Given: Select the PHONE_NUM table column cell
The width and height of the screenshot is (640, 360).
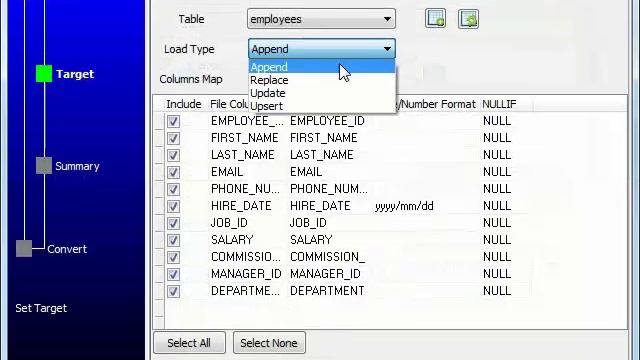Looking at the screenshot, I should click(329, 189).
